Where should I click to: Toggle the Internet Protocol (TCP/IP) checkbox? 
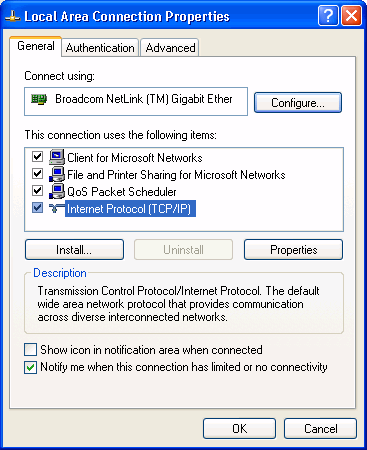[x=37, y=208]
